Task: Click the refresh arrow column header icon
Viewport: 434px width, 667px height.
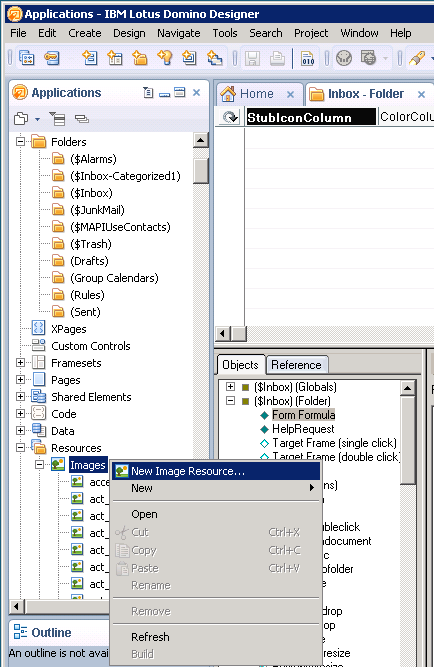Action: click(x=230, y=117)
